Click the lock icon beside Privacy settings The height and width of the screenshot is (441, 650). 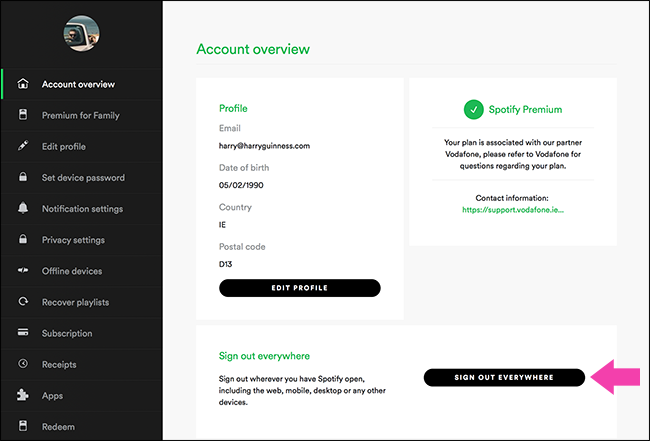coord(23,239)
